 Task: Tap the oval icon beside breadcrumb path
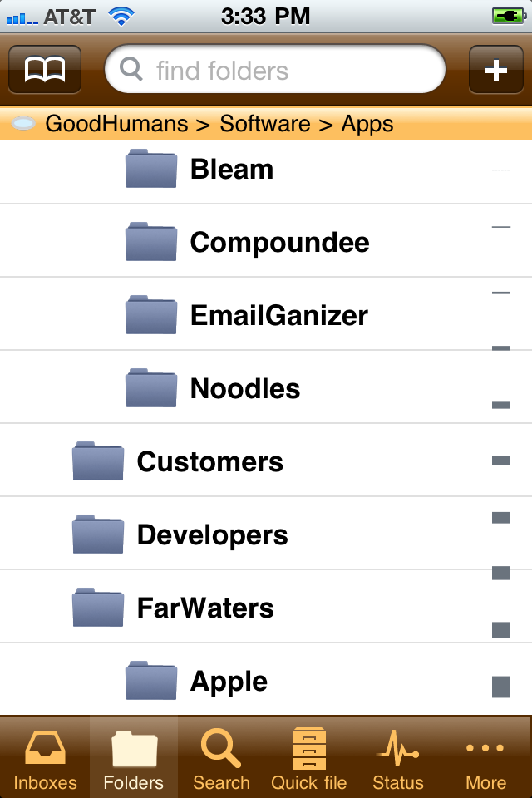pyautogui.click(x=24, y=125)
